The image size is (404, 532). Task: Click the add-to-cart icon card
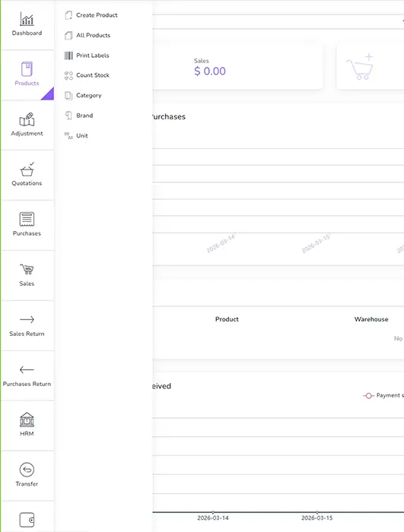click(370, 67)
